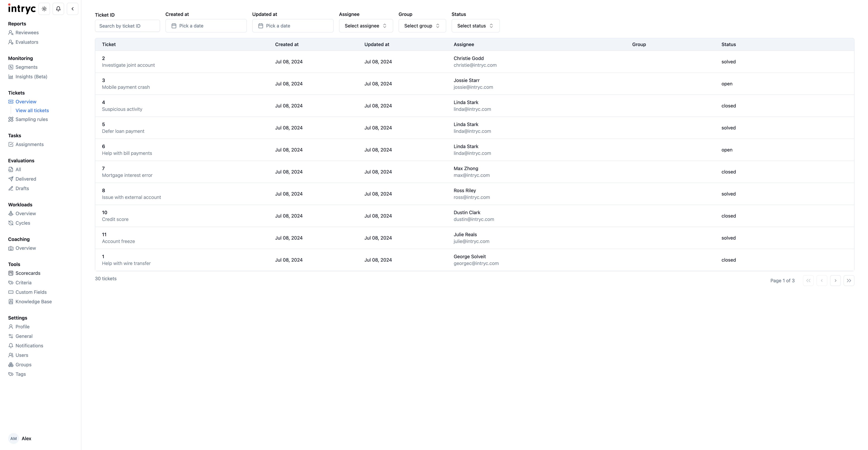Expand the Select group dropdown
868x450 pixels.
422,26
